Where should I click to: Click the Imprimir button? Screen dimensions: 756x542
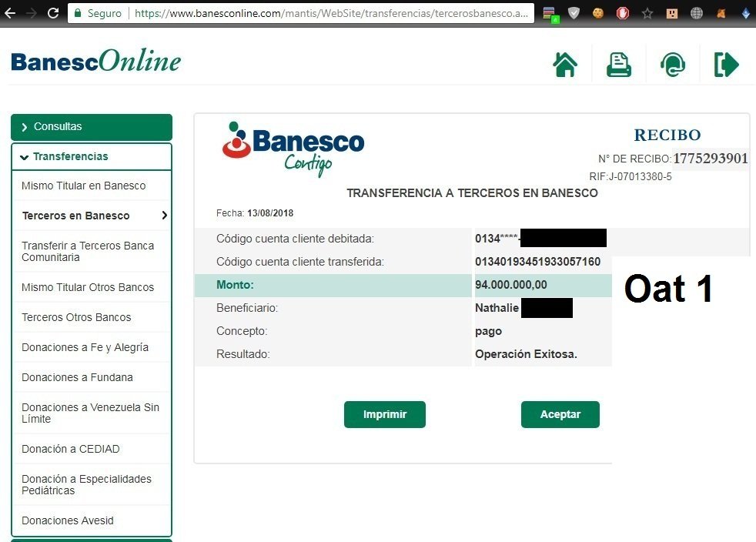[385, 414]
